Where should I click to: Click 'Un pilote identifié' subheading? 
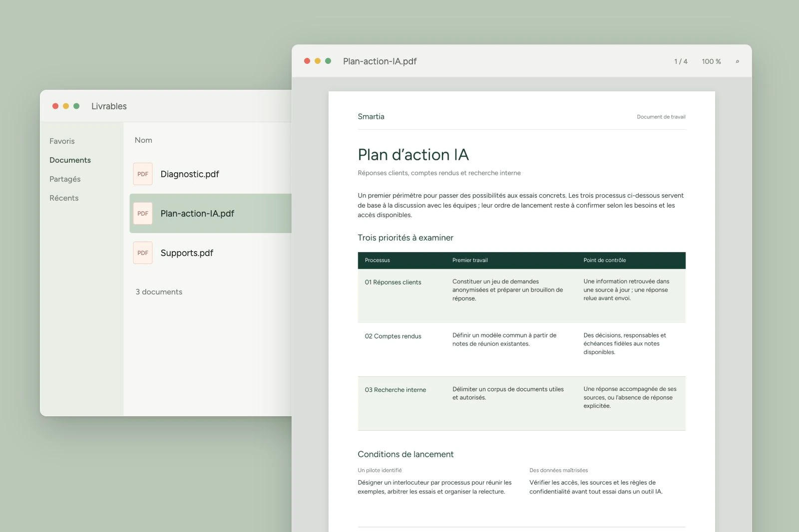pos(380,471)
